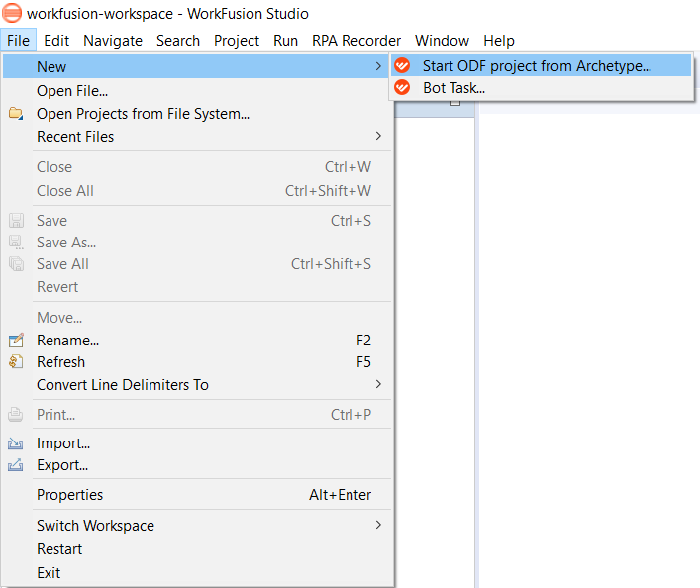Click the Print printer icon
Image resolution: width=700 pixels, height=588 pixels.
pos(16,415)
